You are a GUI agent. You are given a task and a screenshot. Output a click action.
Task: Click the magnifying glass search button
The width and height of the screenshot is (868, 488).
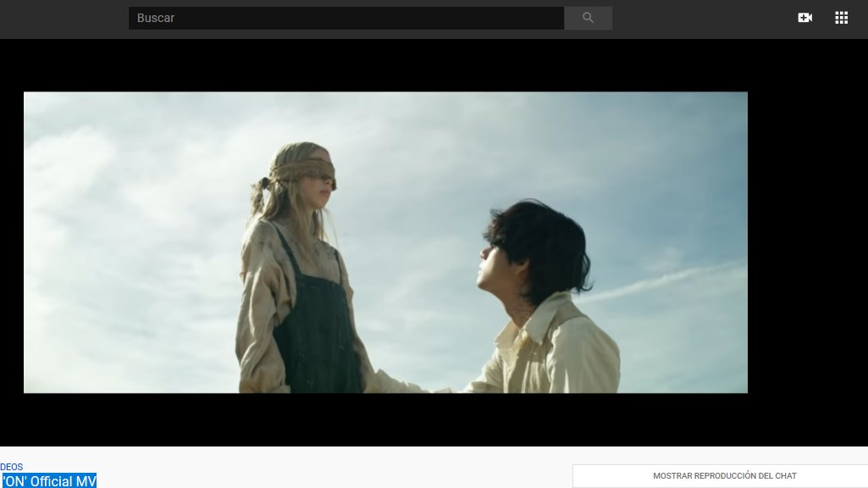click(x=588, y=19)
